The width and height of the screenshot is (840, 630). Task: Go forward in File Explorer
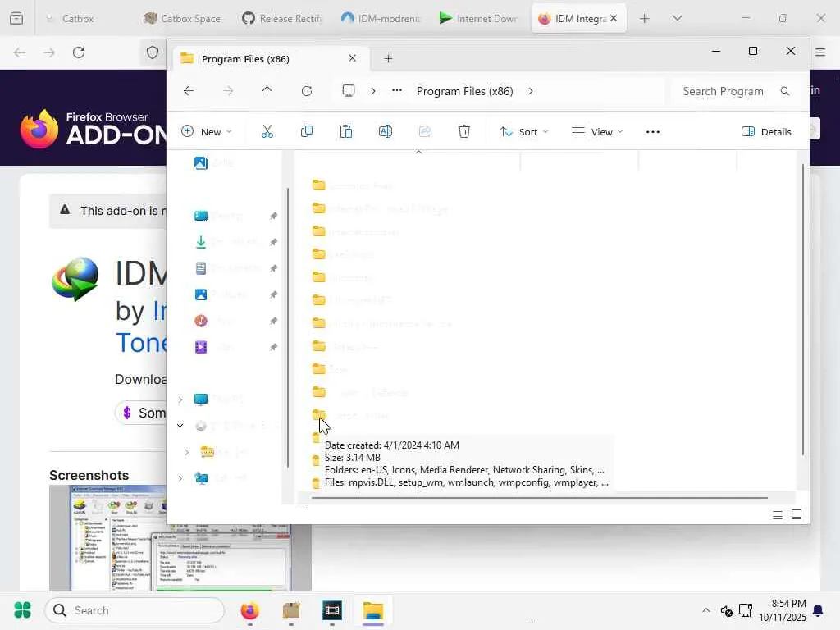pyautogui.click(x=228, y=91)
